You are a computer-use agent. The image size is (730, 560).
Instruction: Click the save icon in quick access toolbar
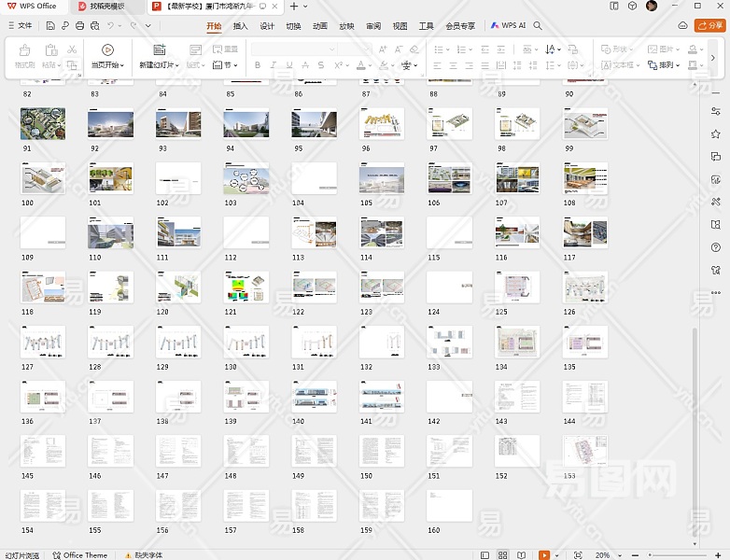click(x=51, y=26)
